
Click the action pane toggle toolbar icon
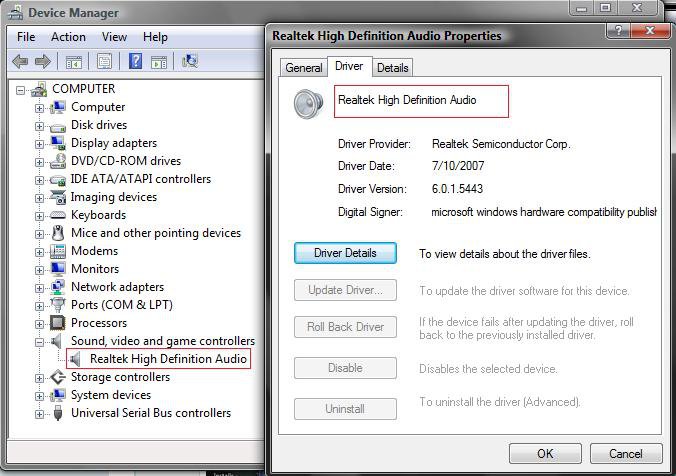click(x=159, y=62)
